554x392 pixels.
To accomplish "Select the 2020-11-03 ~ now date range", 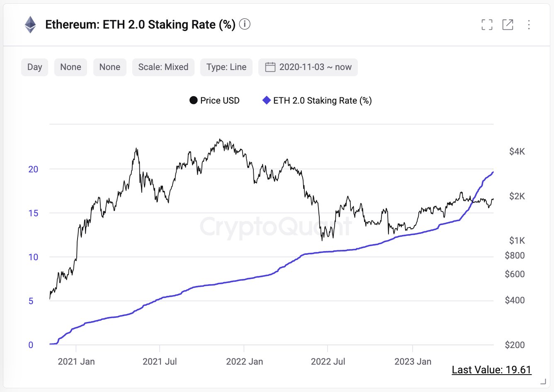I will pyautogui.click(x=315, y=67).
